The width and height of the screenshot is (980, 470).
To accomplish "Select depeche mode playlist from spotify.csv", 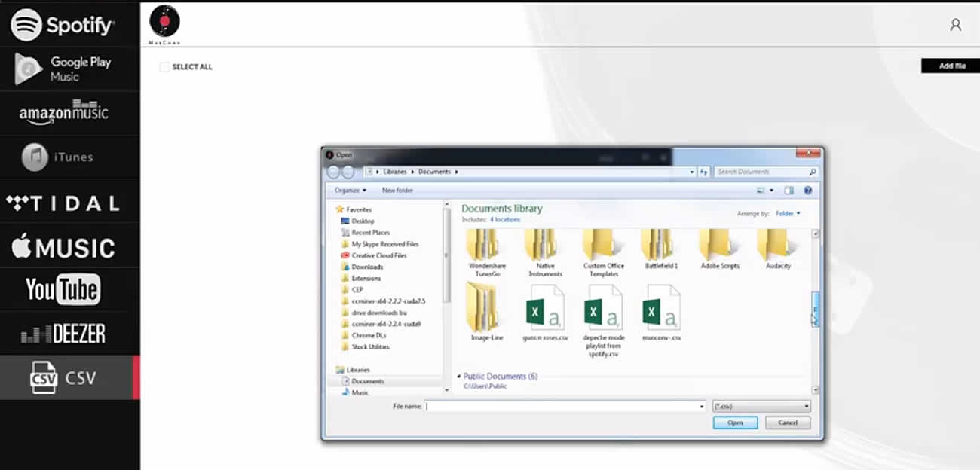I will (604, 319).
